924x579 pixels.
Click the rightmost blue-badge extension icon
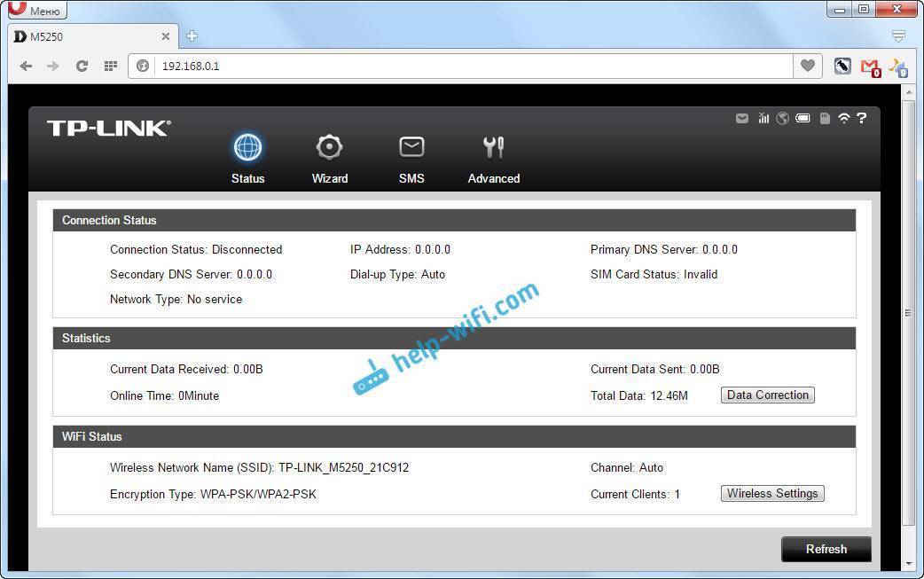[x=898, y=67]
